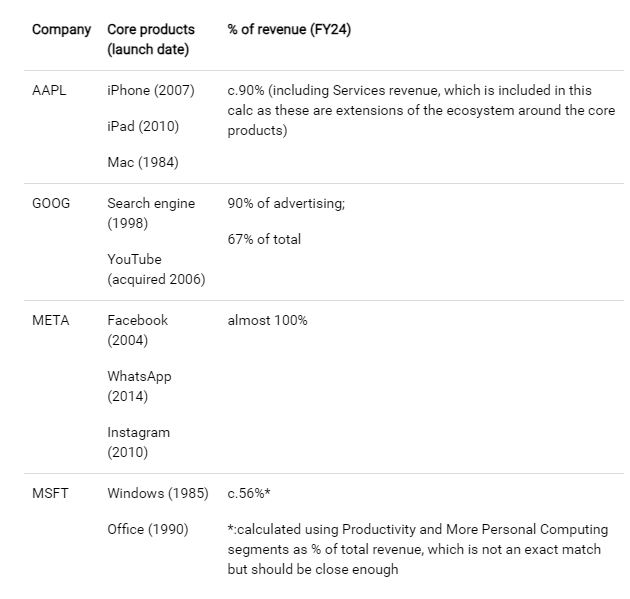Viewport: 630px width, 599px height.
Task: Click the Company column header
Action: [x=61, y=29]
